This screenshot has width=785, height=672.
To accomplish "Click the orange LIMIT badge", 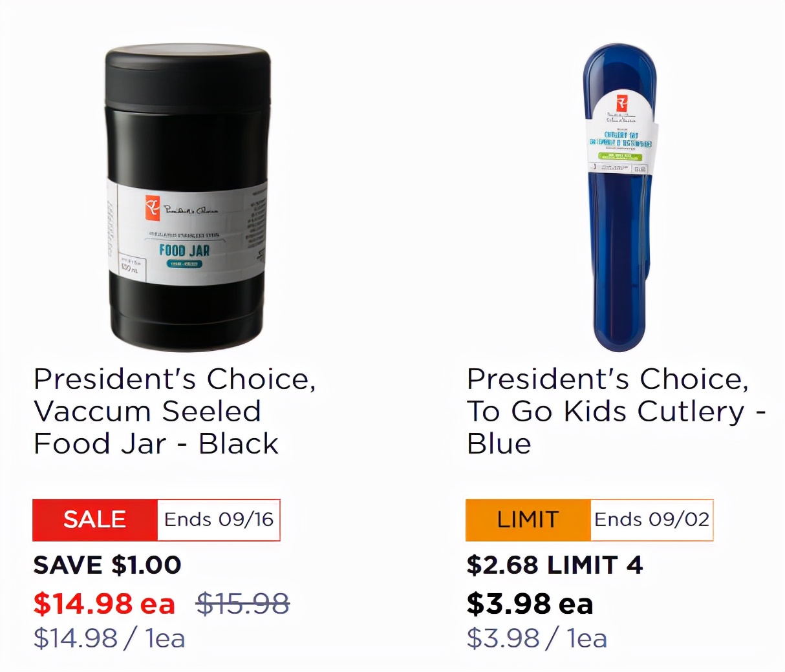I will [x=528, y=520].
